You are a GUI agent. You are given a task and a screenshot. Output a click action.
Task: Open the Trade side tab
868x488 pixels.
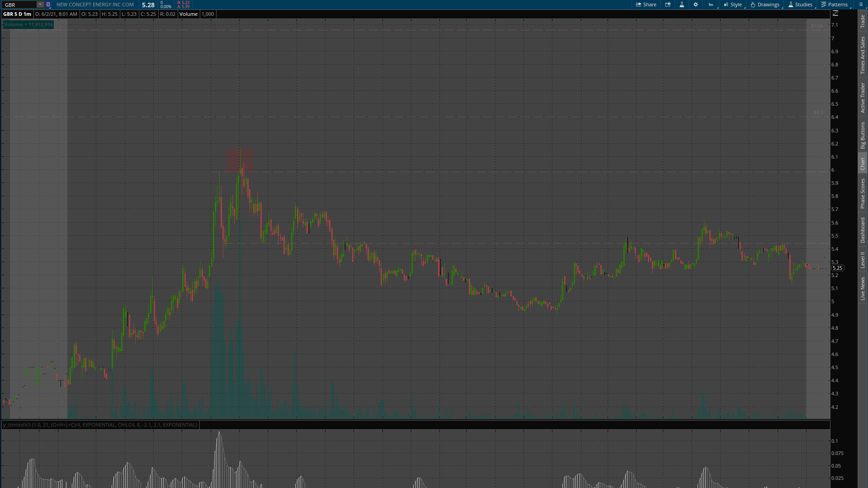[863, 21]
